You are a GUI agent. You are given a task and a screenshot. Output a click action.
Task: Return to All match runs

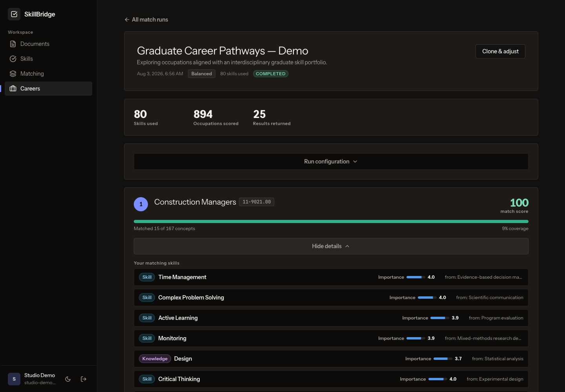pyautogui.click(x=146, y=20)
